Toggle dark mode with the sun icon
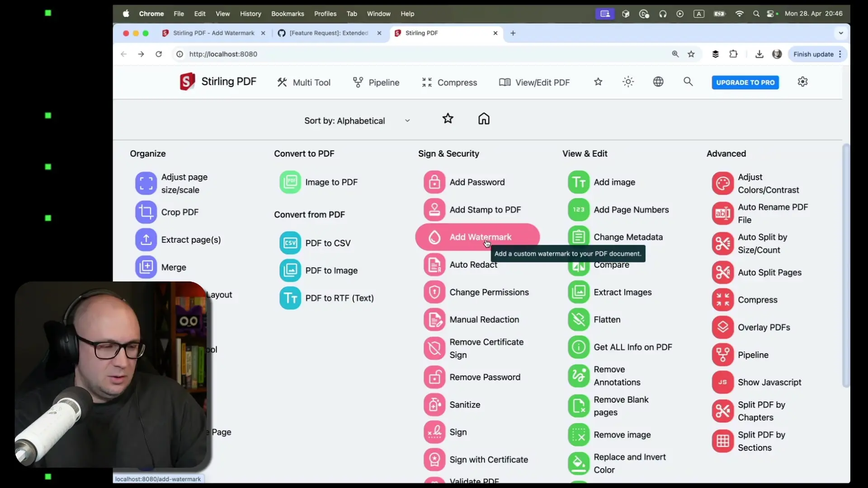This screenshot has height=488, width=868. click(628, 82)
